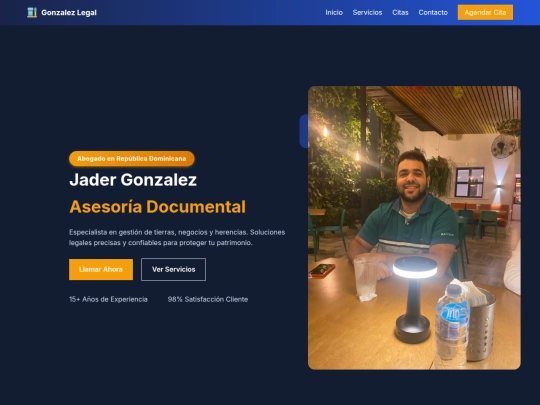Open the Contacto nav link

click(x=433, y=12)
